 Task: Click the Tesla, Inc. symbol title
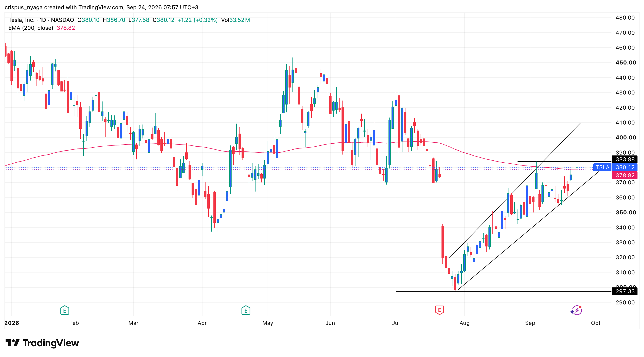pos(21,20)
